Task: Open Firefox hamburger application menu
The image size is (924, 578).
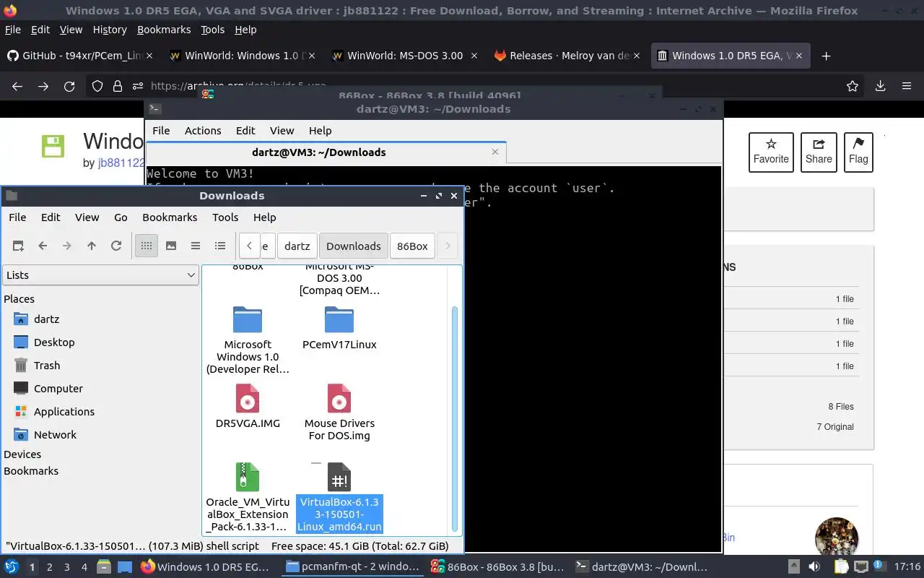Action: (906, 86)
